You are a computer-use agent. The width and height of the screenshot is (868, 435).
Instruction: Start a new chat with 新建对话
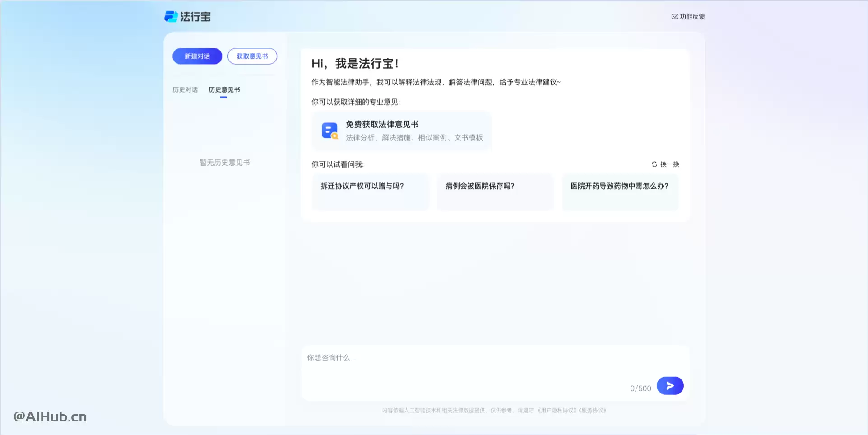click(x=197, y=56)
